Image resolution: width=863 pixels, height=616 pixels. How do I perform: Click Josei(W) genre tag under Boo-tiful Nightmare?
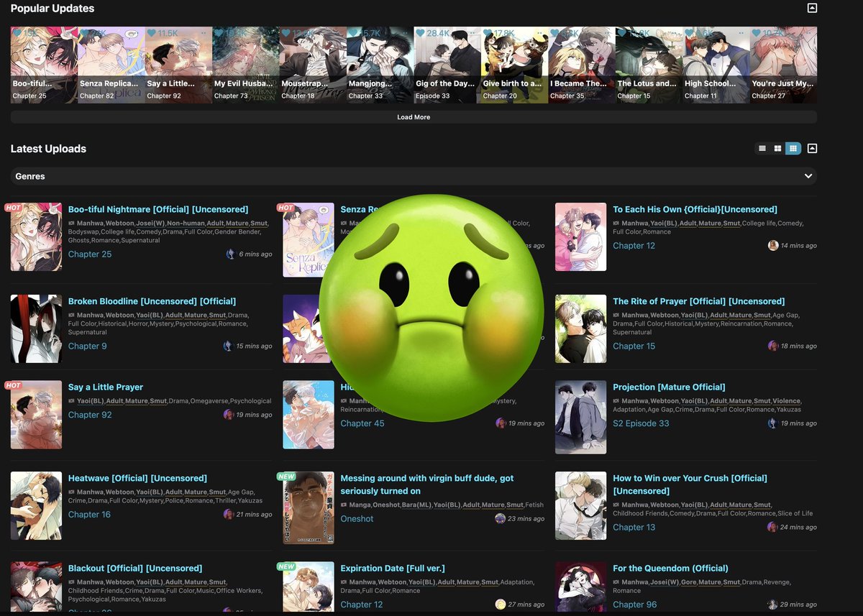[150, 224]
